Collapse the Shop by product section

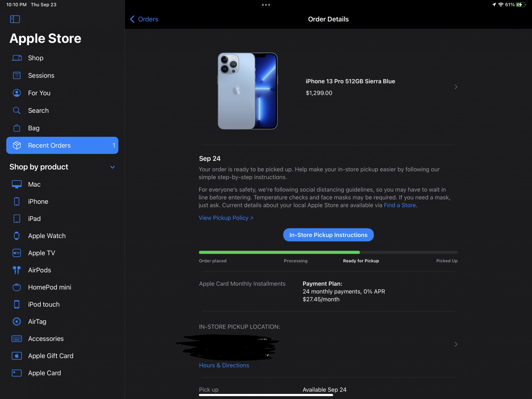[113, 167]
